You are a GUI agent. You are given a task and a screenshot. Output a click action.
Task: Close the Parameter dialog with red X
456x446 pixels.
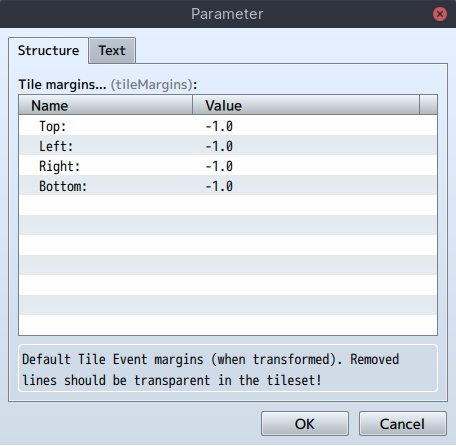point(440,14)
